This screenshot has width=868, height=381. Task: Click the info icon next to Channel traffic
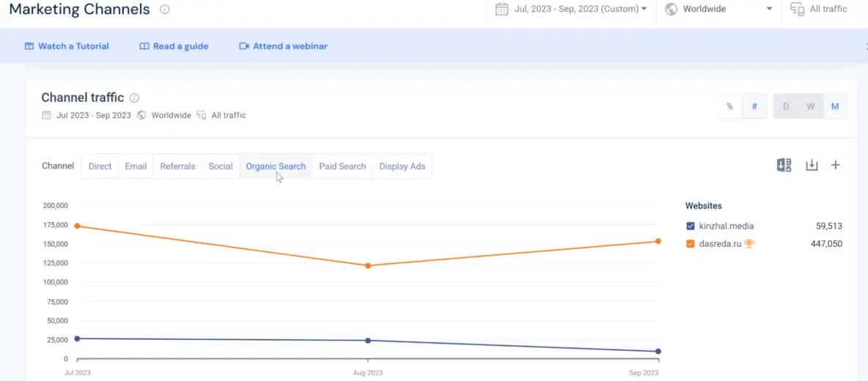(134, 98)
